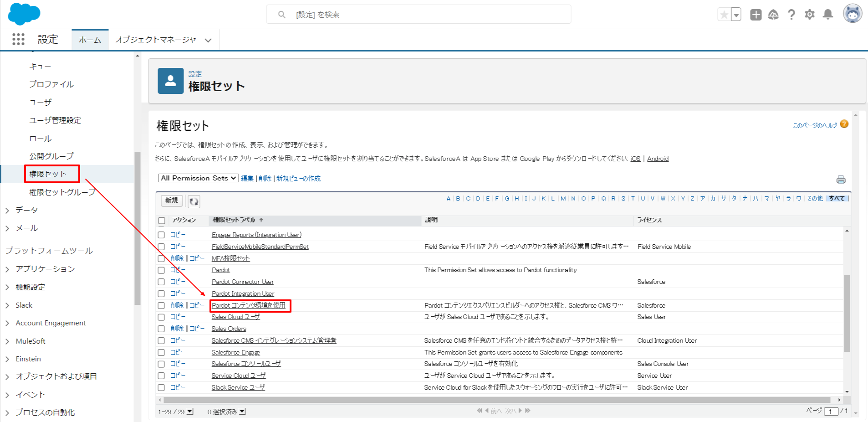Click コピー in the Pardot row
The height and width of the screenshot is (422, 868).
point(178,270)
